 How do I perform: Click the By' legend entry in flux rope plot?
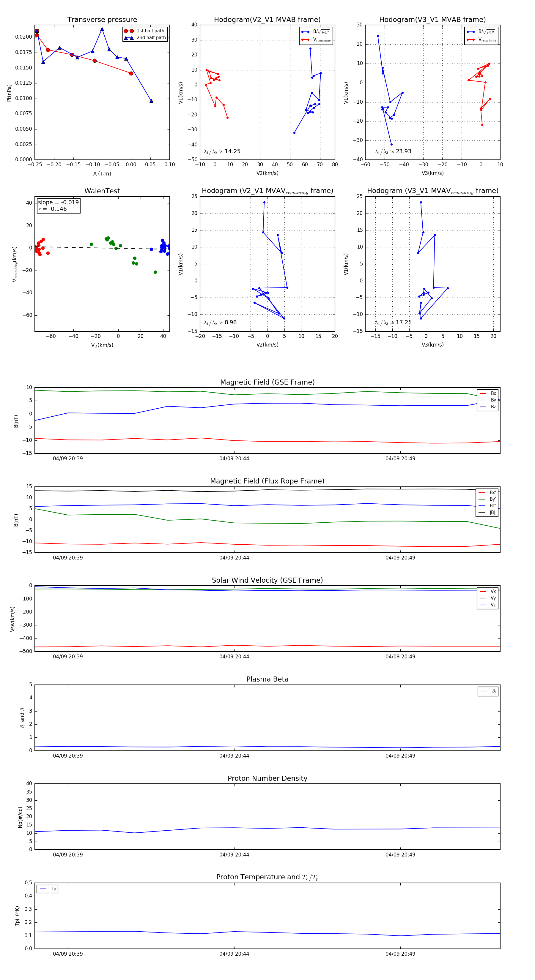click(x=487, y=499)
